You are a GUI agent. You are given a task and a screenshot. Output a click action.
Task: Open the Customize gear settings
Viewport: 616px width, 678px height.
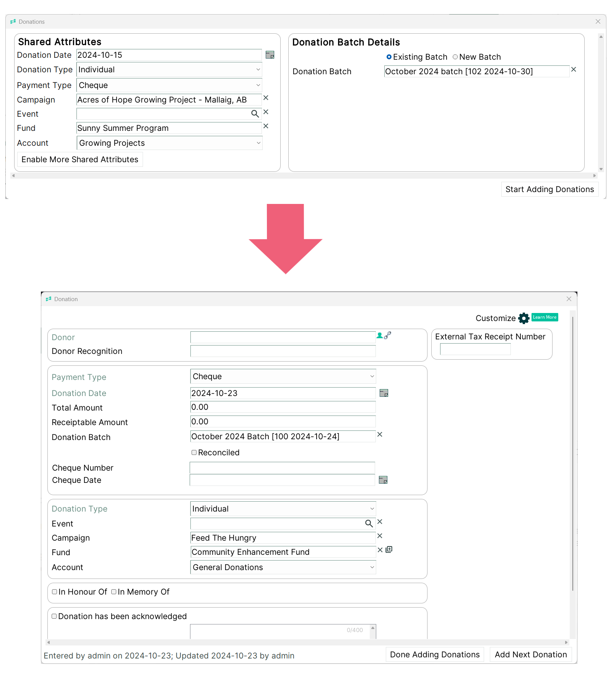pos(524,318)
